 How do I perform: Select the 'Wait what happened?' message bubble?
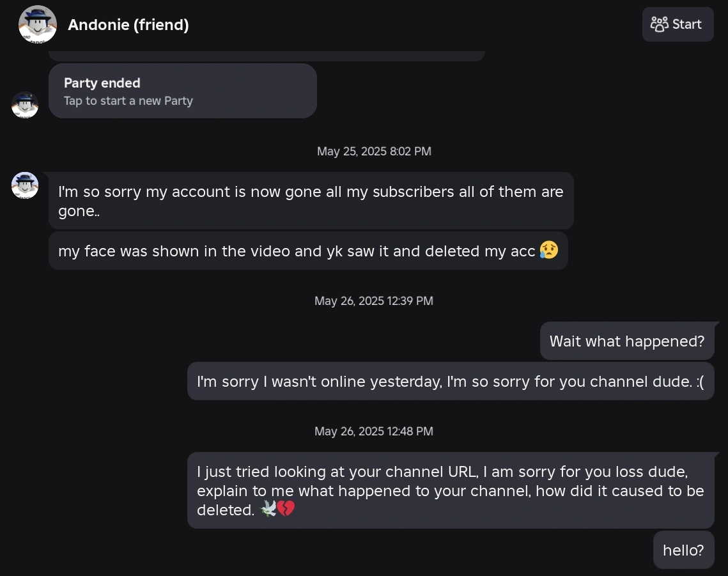coord(626,341)
